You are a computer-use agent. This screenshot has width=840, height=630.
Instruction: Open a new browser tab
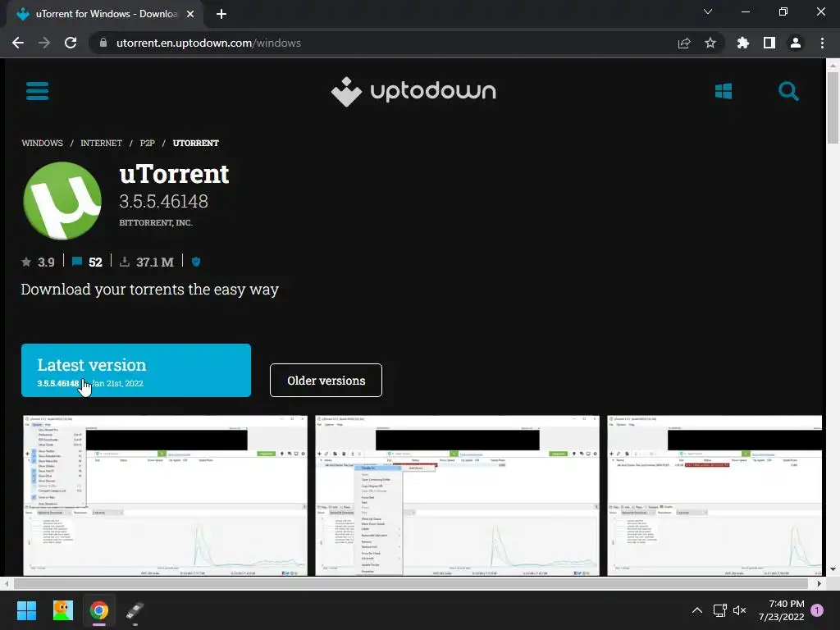click(x=221, y=14)
